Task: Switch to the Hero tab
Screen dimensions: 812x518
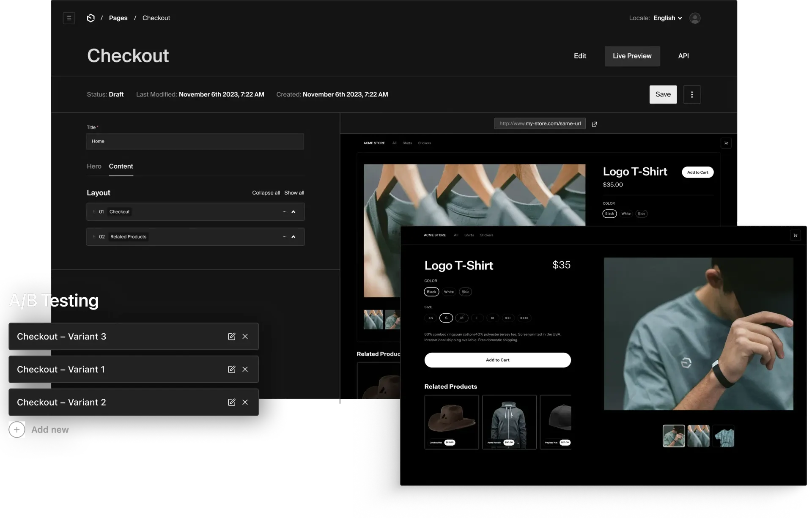Action: [94, 166]
